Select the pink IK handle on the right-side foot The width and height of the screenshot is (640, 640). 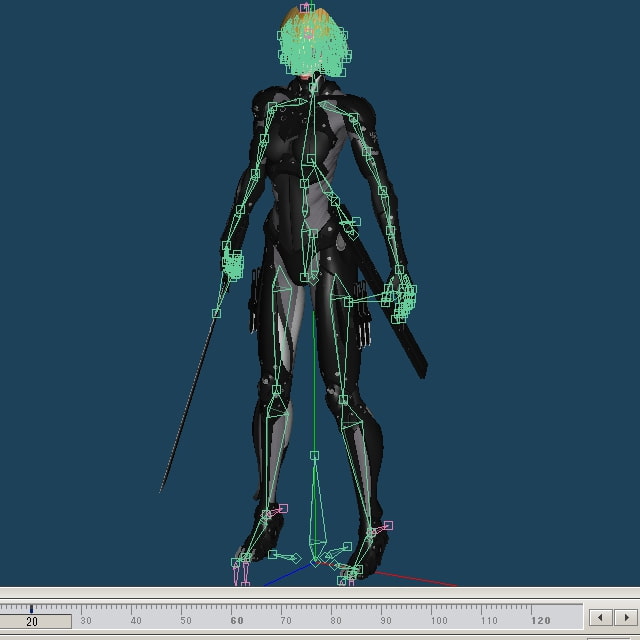(388, 525)
